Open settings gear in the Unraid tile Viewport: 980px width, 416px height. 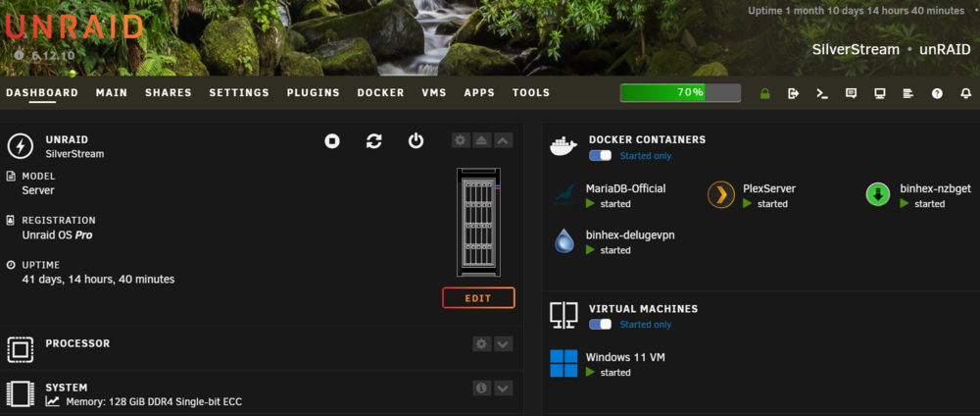461,140
